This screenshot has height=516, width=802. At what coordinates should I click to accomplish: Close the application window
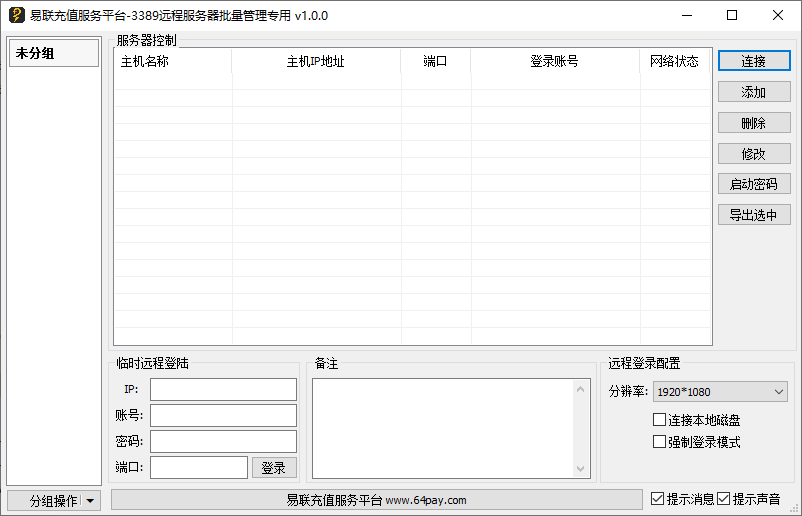point(778,15)
